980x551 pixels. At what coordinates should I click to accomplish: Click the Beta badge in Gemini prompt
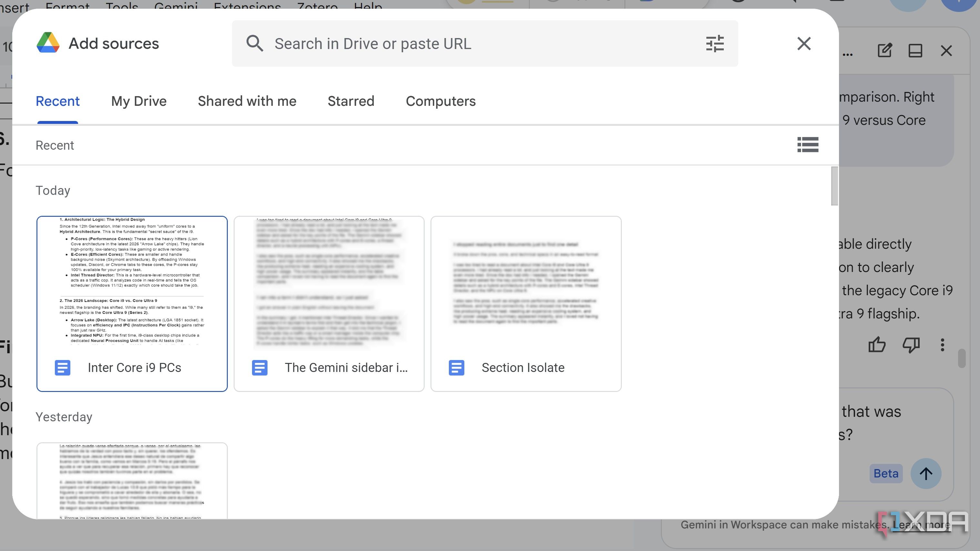[886, 474]
